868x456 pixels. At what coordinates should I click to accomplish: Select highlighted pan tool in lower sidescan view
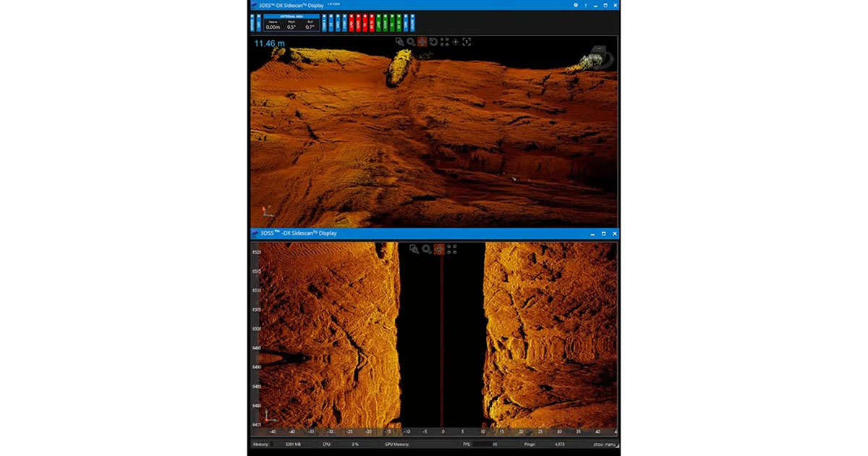(439, 249)
